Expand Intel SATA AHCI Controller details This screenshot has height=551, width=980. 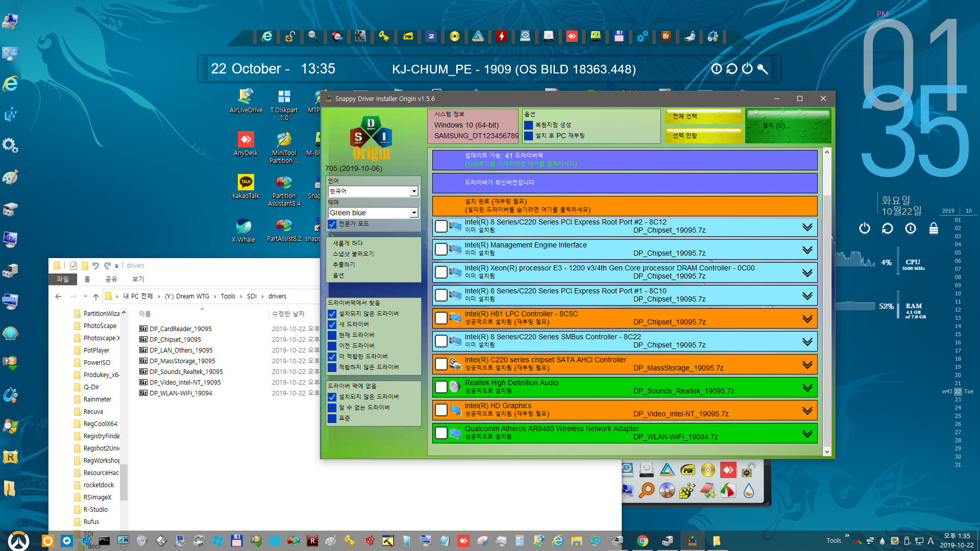pyautogui.click(x=807, y=365)
